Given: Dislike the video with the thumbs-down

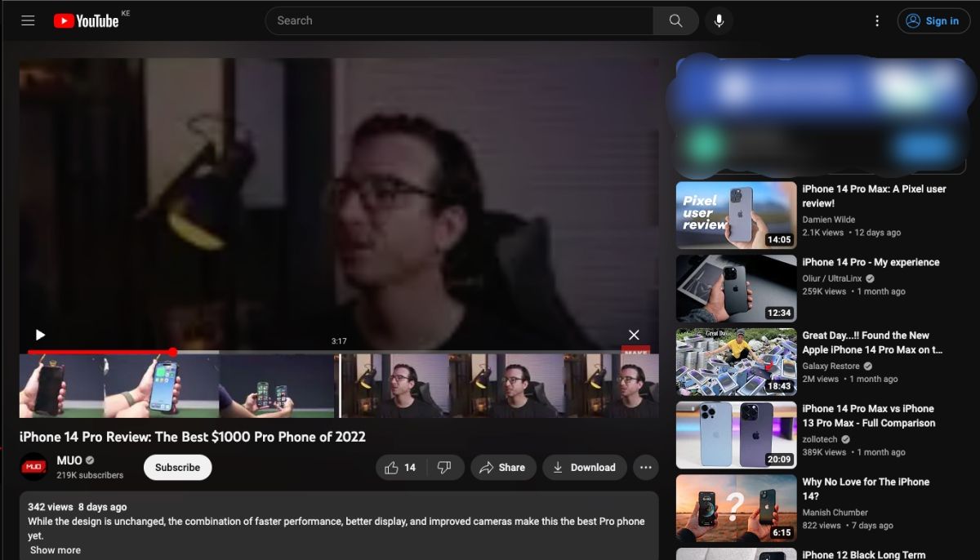Looking at the screenshot, I should click(x=444, y=467).
